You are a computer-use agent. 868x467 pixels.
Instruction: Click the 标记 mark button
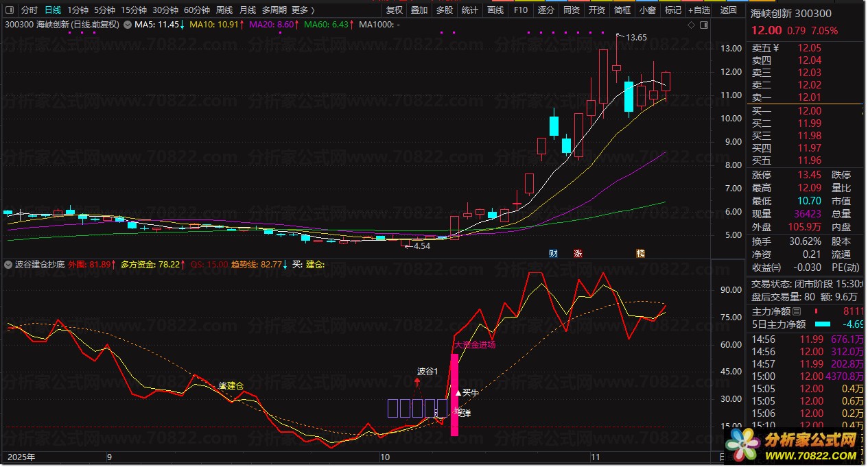(673, 10)
